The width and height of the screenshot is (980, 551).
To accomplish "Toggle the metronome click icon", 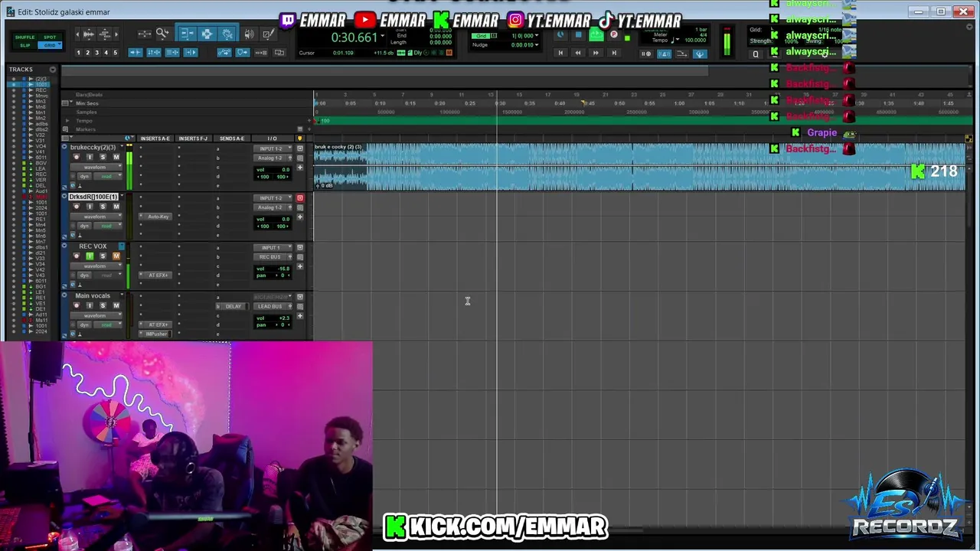I will click(664, 54).
